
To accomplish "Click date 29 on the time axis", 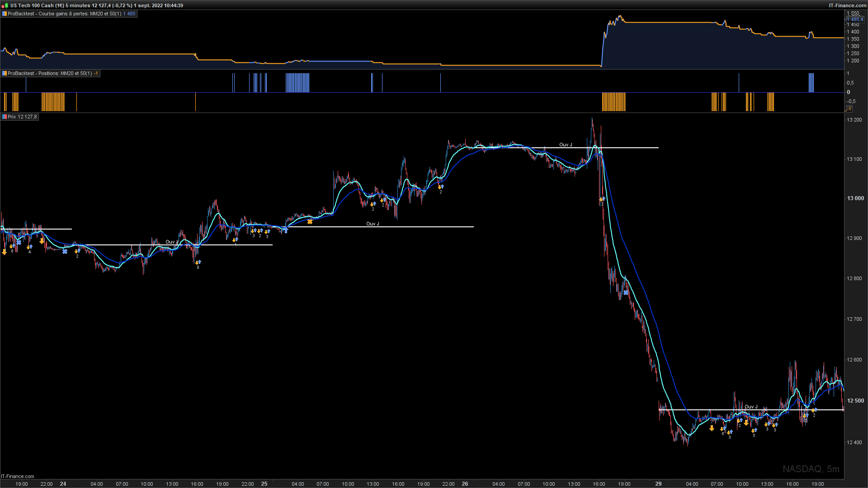I will click(658, 483).
